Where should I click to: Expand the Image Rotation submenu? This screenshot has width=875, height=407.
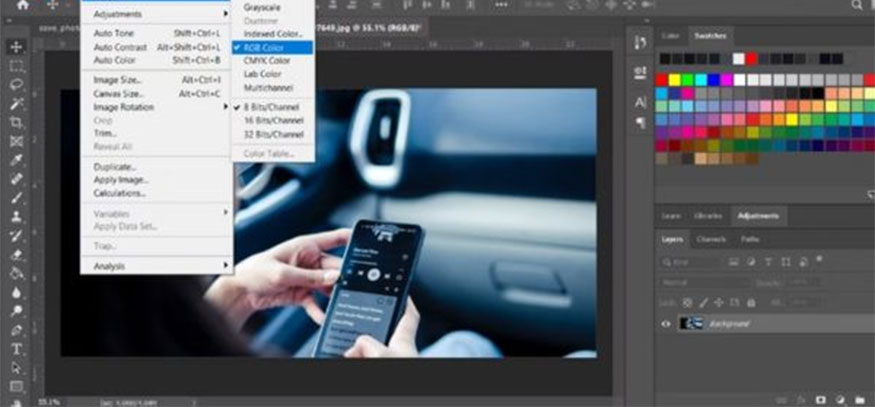[x=157, y=107]
